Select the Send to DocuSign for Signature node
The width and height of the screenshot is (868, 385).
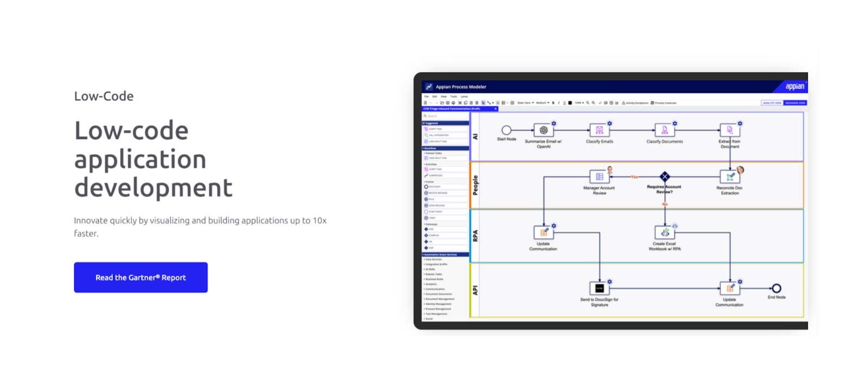(599, 288)
